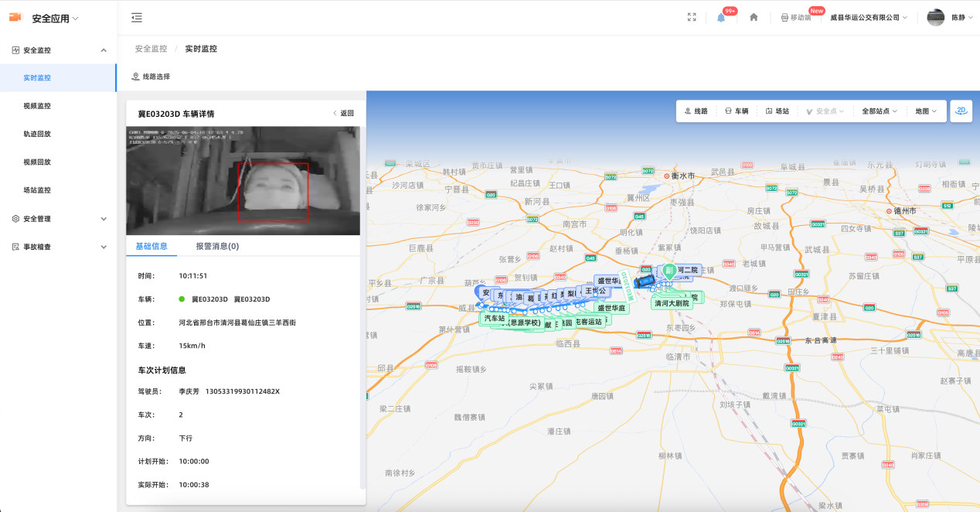The height and width of the screenshot is (512, 980).
Task: Click 返回 to go back
Action: pos(343,113)
